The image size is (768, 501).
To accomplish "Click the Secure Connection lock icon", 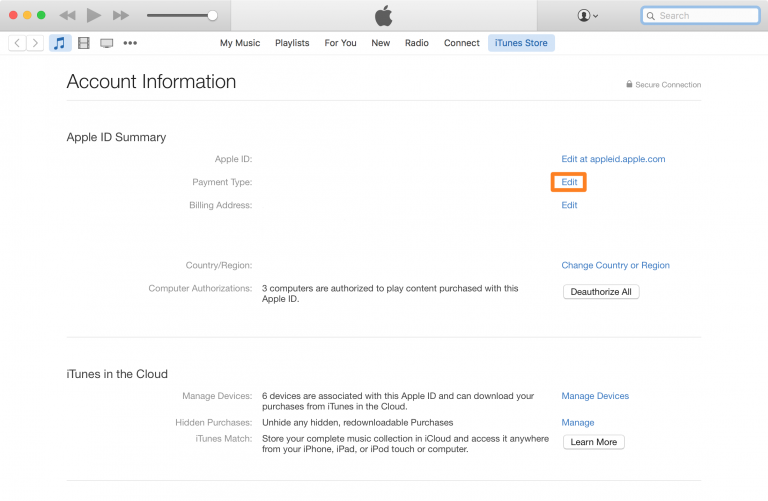I will (629, 84).
